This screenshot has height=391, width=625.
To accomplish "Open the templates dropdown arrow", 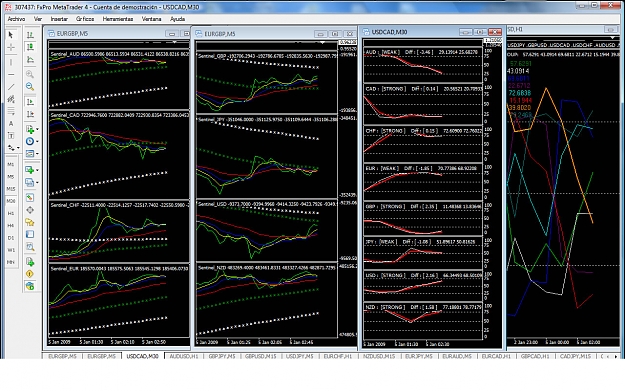I will tap(37, 153).
